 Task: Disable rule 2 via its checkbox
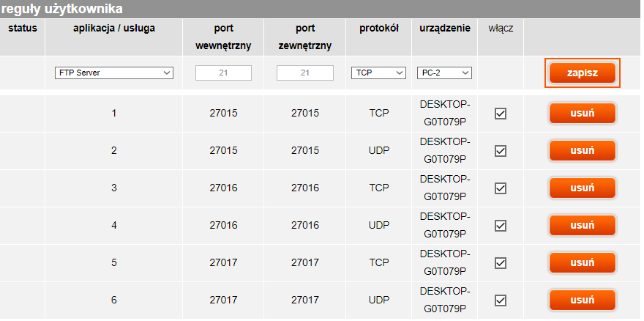point(501,151)
